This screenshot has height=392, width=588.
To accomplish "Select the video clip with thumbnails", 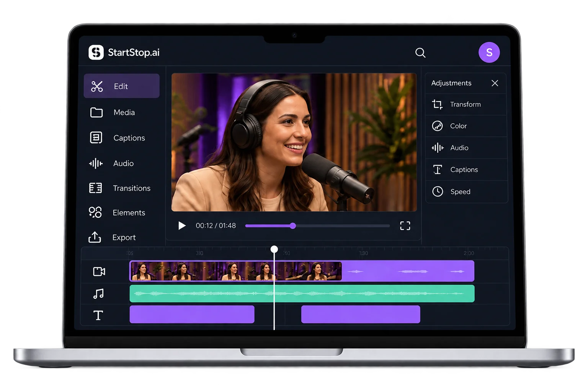I will pyautogui.click(x=236, y=271).
